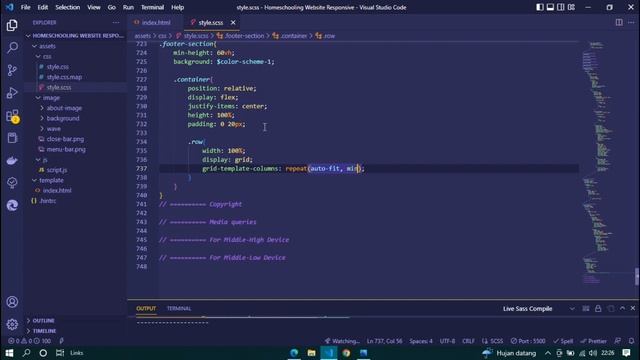The height and width of the screenshot is (360, 640).
Task: Open the Live Sass Compile output channel dropdown
Action: click(x=539, y=309)
